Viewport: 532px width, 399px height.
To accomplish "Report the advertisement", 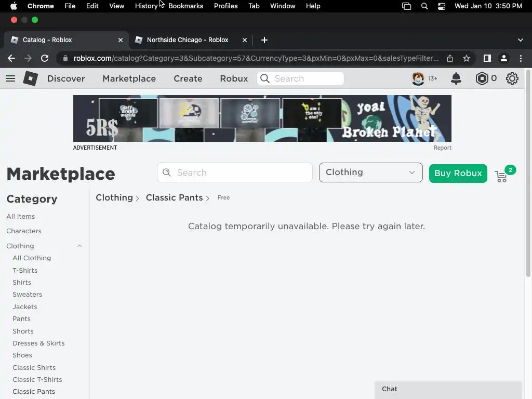I will pos(443,148).
